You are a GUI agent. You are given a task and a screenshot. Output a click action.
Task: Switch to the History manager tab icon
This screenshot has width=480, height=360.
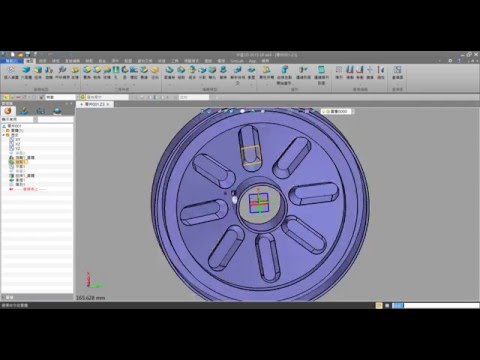8,111
